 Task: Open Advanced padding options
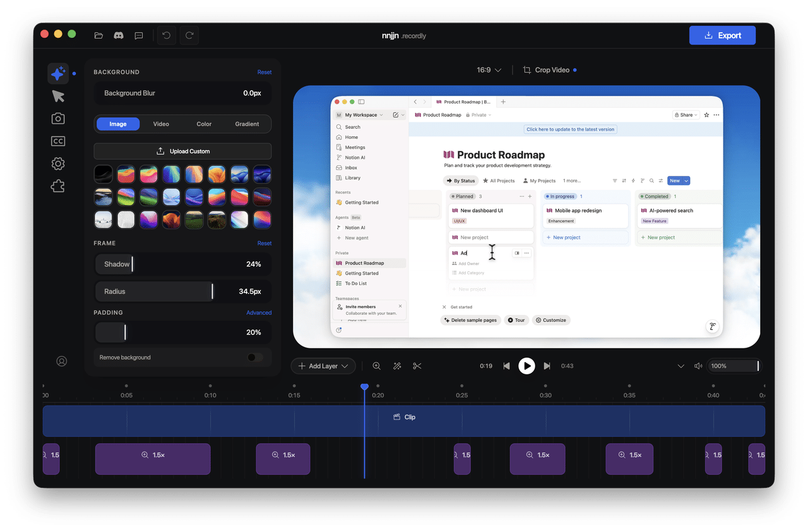[259, 312]
